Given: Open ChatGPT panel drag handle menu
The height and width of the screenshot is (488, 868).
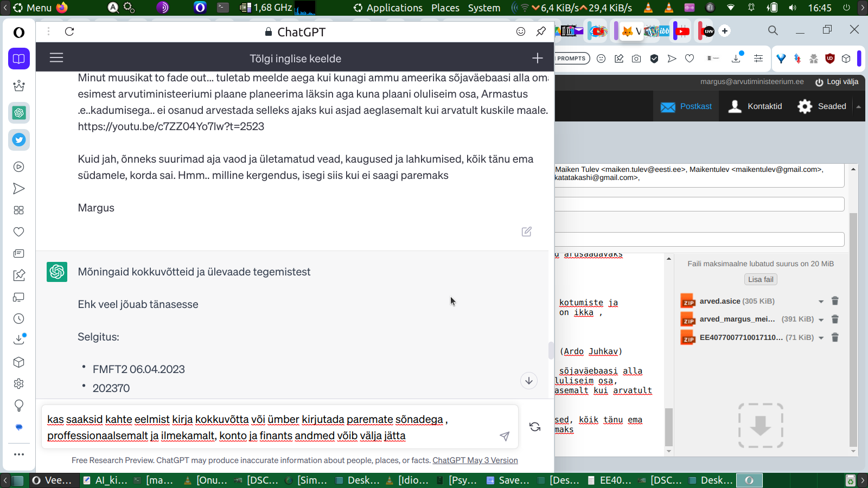Looking at the screenshot, I should [48, 31].
